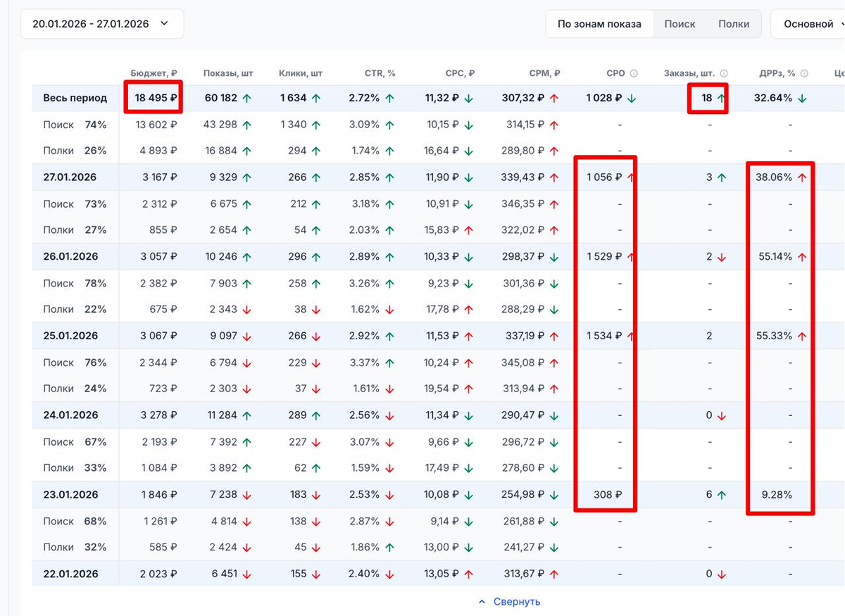Click the total orders value 18
845x616 pixels.
tap(707, 99)
